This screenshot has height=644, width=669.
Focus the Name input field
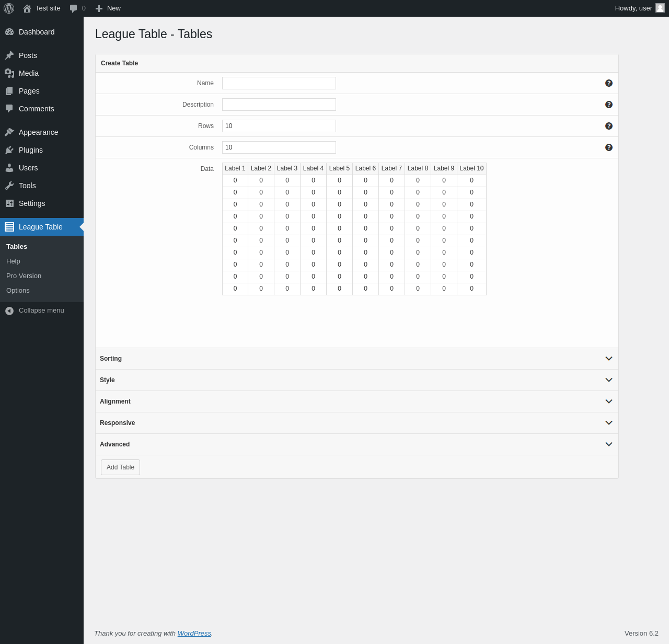click(x=279, y=83)
